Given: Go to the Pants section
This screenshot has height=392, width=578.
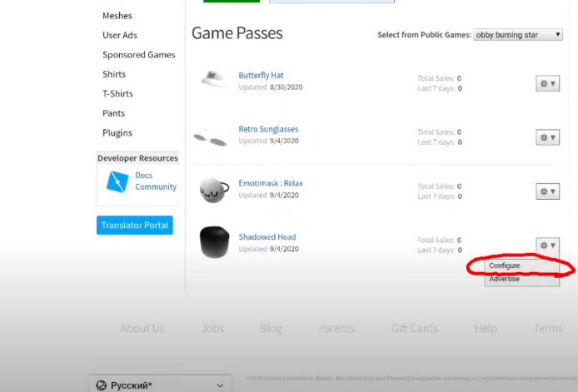Looking at the screenshot, I should pos(113,113).
